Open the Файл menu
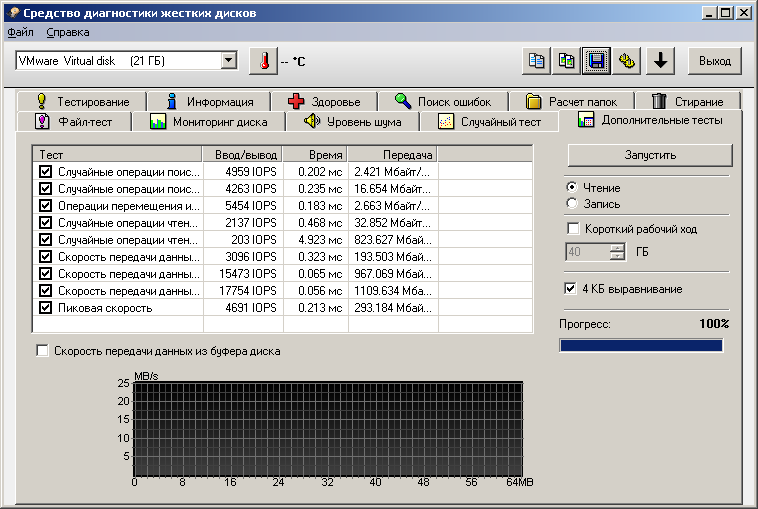This screenshot has height=509, width=758. (x=20, y=32)
